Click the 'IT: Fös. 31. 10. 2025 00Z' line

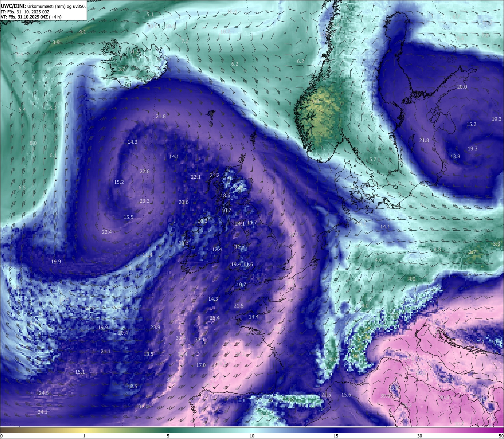pos(25,12)
